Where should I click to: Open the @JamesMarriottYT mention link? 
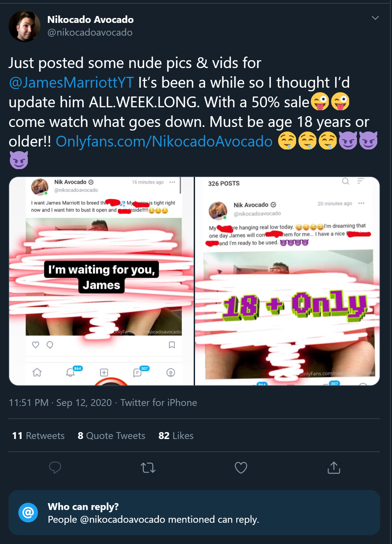tap(71, 82)
